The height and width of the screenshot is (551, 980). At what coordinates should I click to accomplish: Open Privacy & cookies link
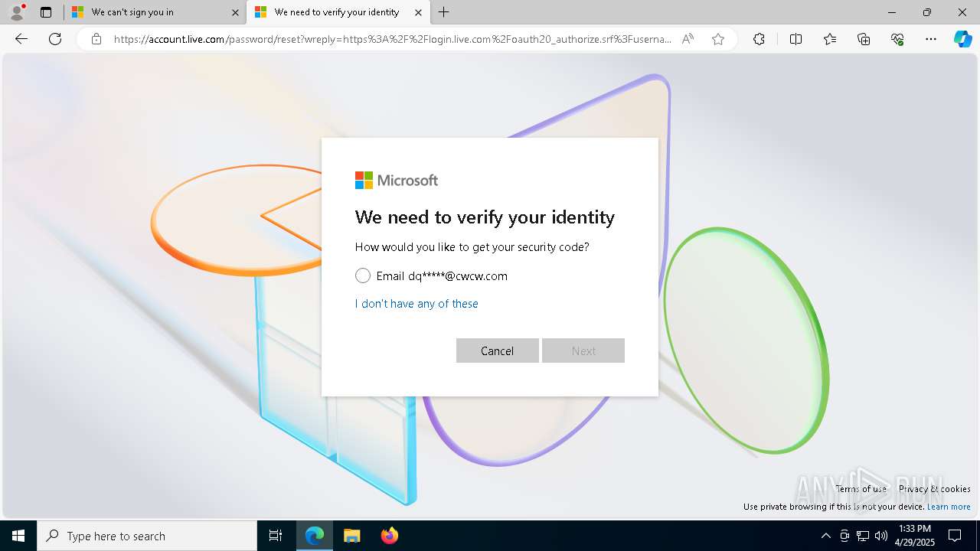(x=935, y=489)
